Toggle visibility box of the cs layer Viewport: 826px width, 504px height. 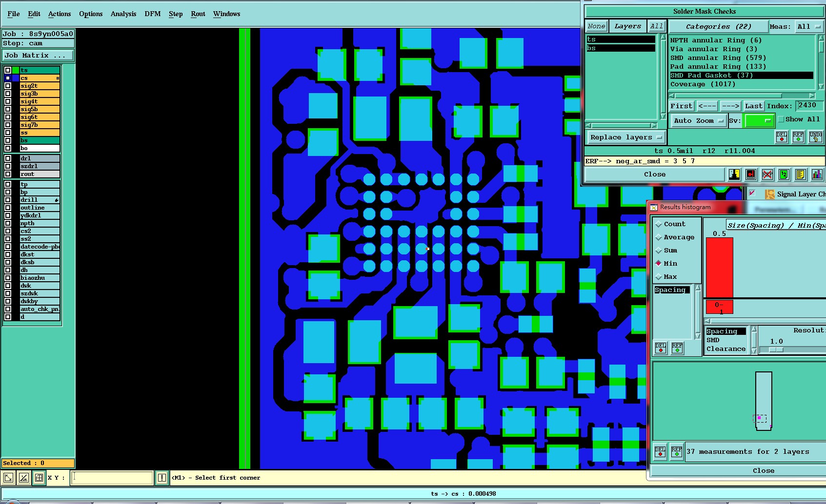pos(8,78)
